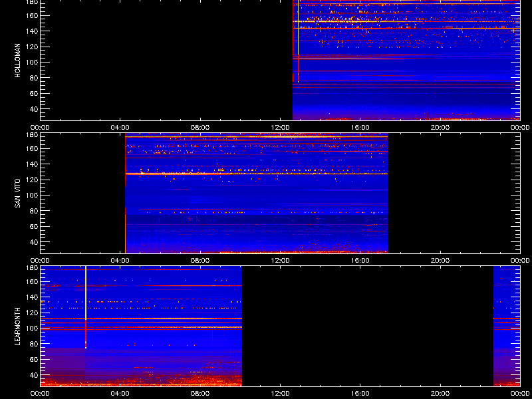Click the 04:00 time label under San Vito plot

pos(120,261)
